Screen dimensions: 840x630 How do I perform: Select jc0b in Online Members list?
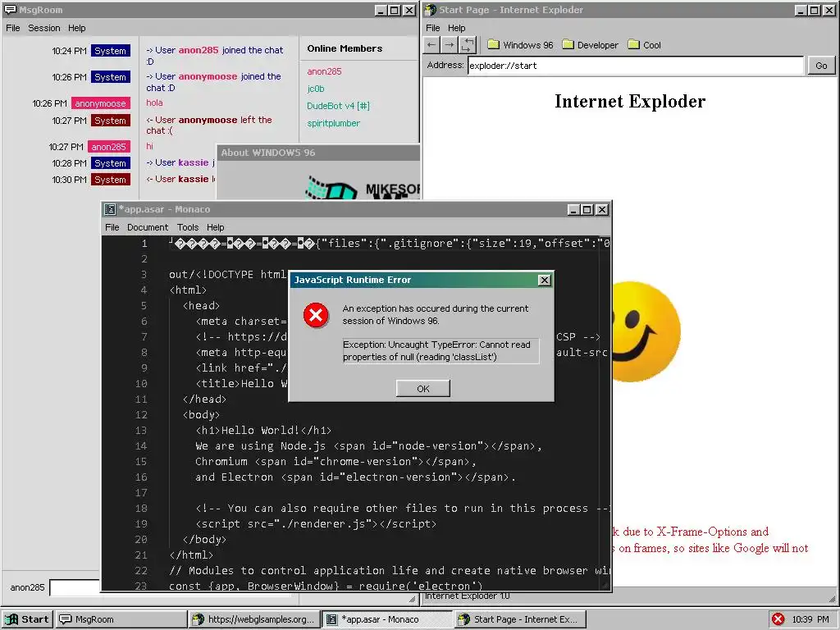(316, 89)
